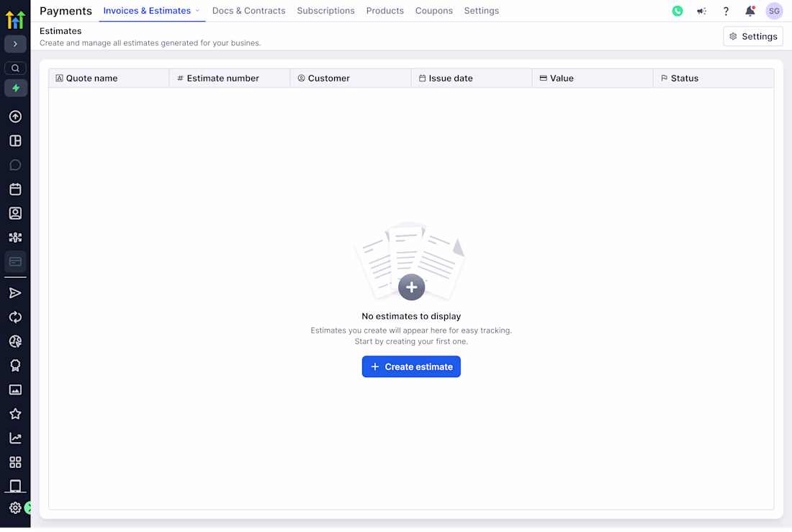Switch to the Docs & Contracts tab
The height and width of the screenshot is (532, 792).
(250, 11)
